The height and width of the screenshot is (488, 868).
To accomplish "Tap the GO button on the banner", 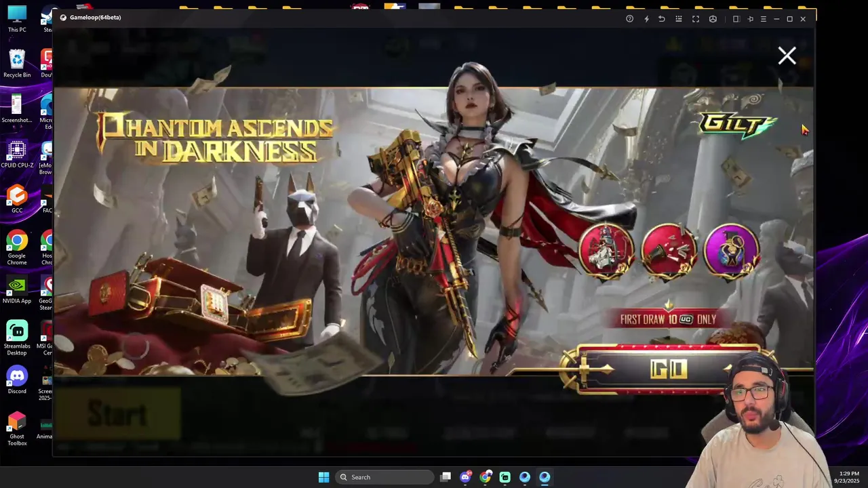I will 668,369.
